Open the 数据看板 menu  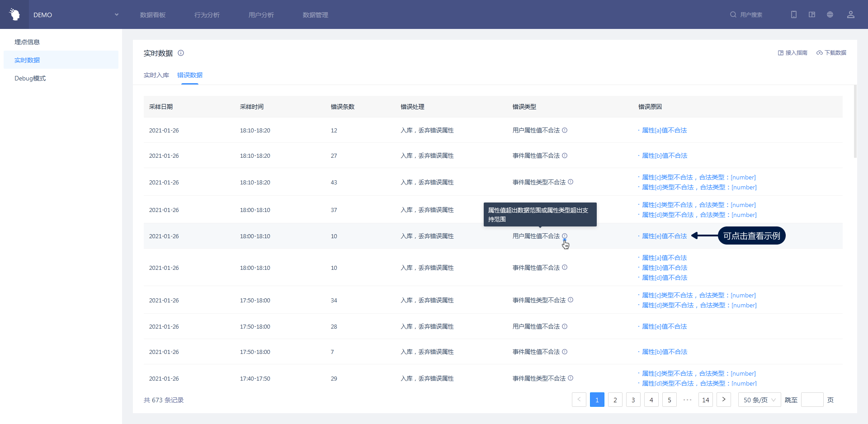153,15
